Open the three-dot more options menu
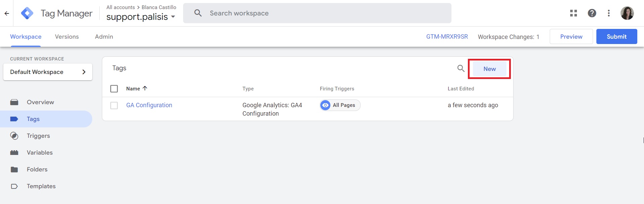Image resolution: width=644 pixels, height=204 pixels. coord(609,13)
